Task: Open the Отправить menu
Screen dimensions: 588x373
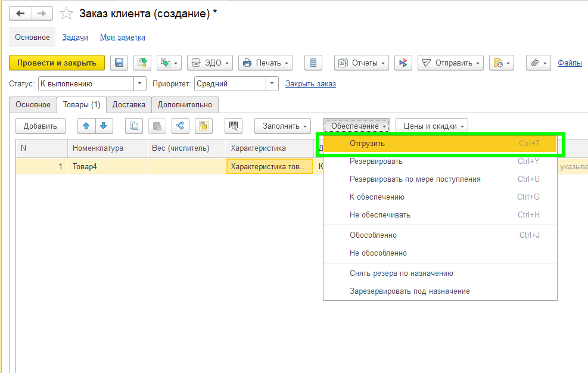Action: point(451,63)
